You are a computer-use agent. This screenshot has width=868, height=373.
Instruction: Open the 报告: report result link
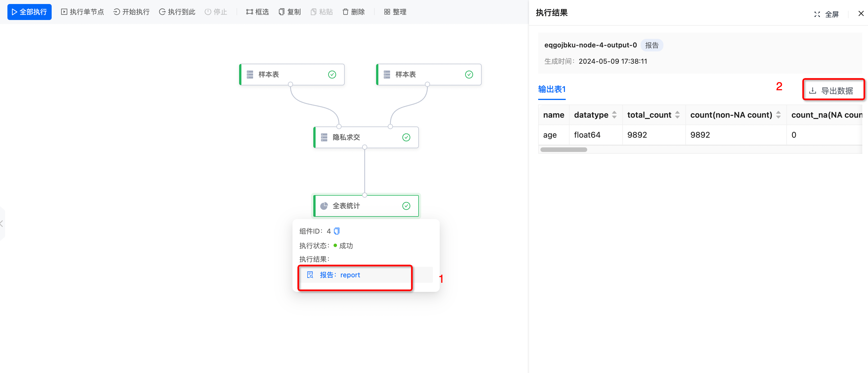[340, 275]
